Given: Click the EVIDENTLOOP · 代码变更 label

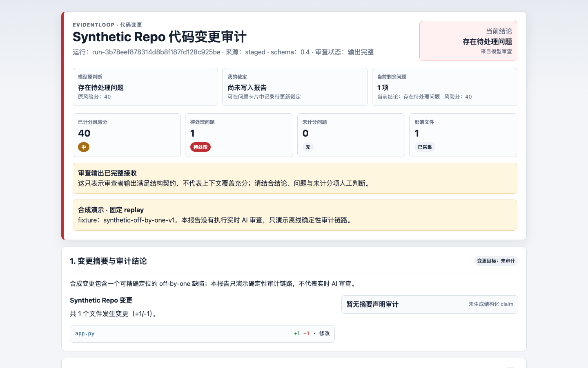Looking at the screenshot, I should tap(107, 25).
